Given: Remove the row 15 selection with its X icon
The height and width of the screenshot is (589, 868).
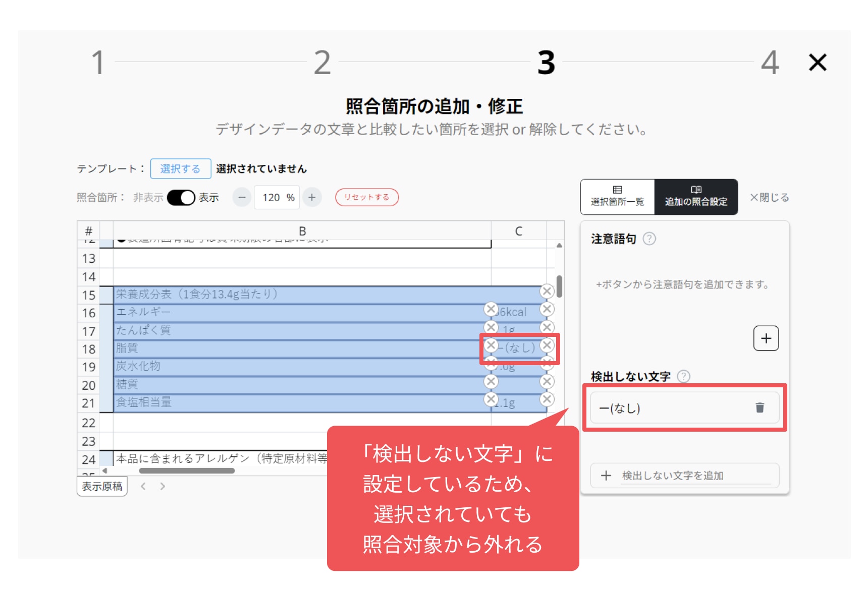Looking at the screenshot, I should [x=547, y=291].
